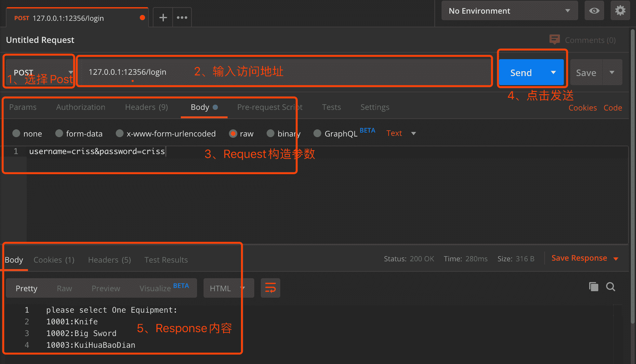Toggle the response line wrap icon
The height and width of the screenshot is (364, 636).
point(270,288)
